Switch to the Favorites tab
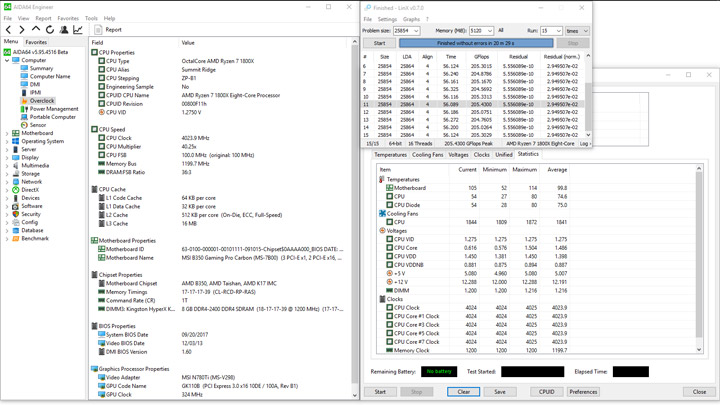 point(36,43)
